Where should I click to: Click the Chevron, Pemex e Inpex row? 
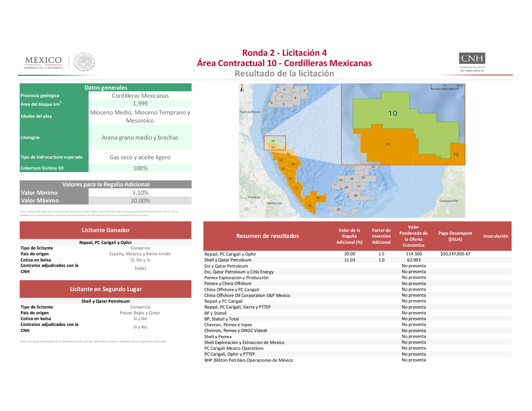pyautogui.click(x=357, y=325)
